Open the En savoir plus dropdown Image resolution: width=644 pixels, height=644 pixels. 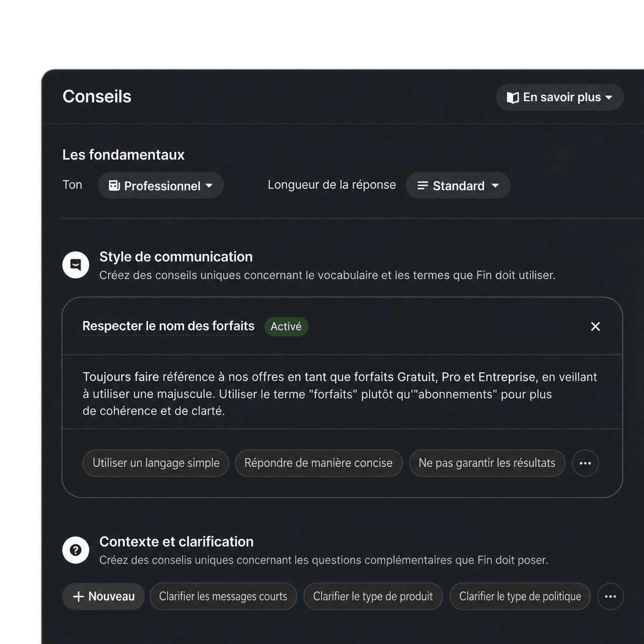(559, 97)
